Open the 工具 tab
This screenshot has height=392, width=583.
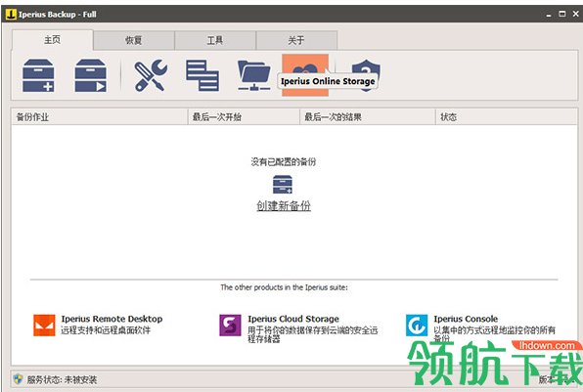[215, 40]
